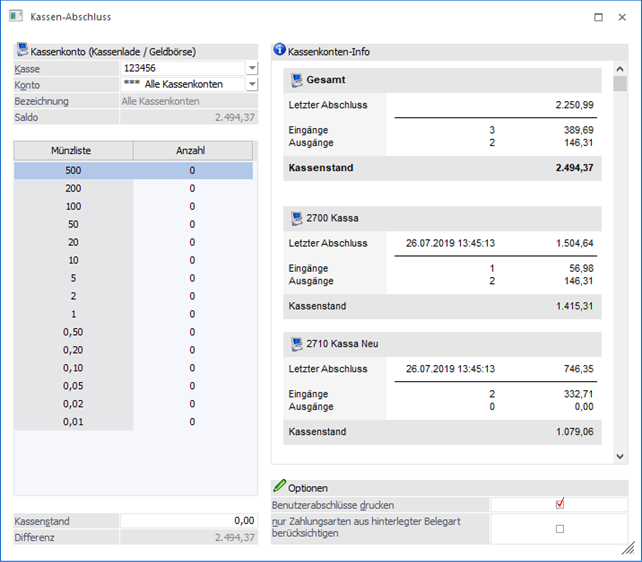Screen dimensions: 642x562
Task: Click the Münzliste column header
Action: tap(73, 151)
